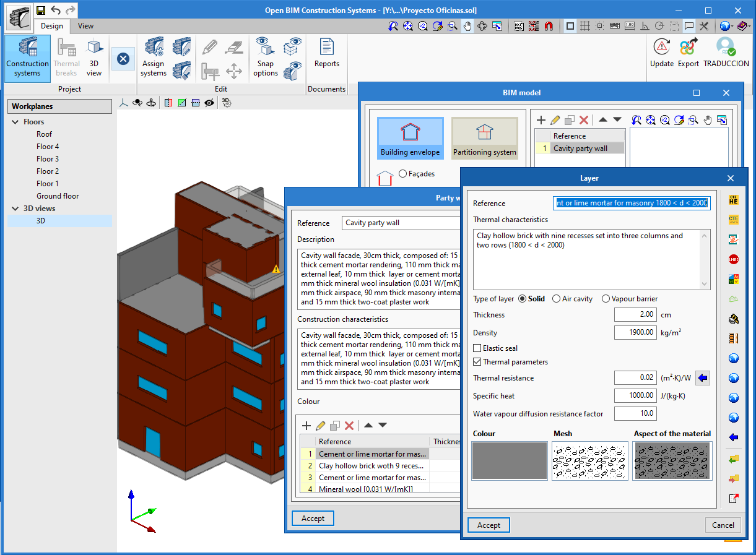Collapse the 3D views tree node

pyautogui.click(x=15, y=209)
